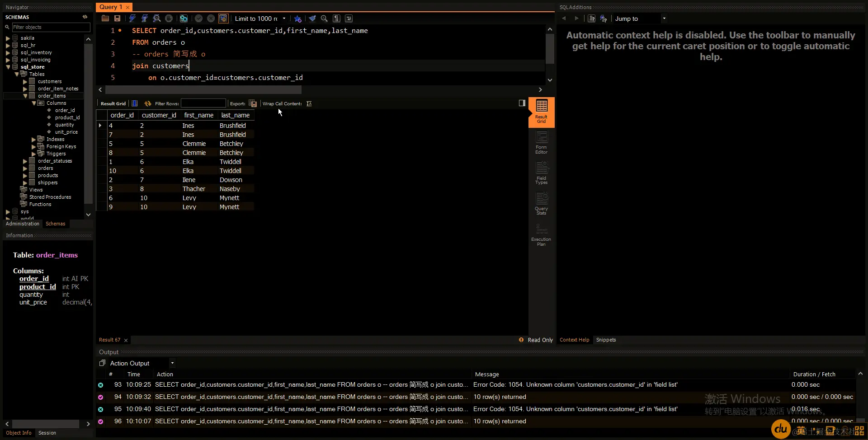Select the unit_price column in the tree

click(66, 132)
